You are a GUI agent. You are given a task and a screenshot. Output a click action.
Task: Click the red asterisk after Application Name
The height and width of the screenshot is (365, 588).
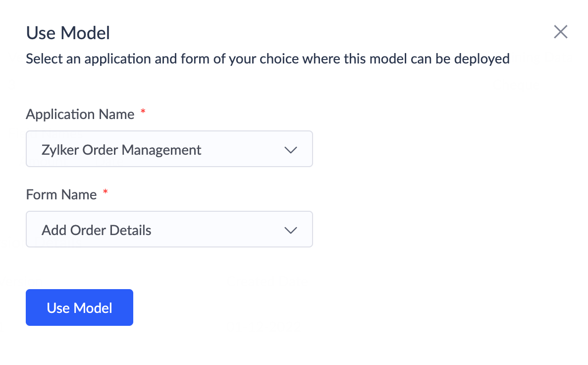coord(143,113)
